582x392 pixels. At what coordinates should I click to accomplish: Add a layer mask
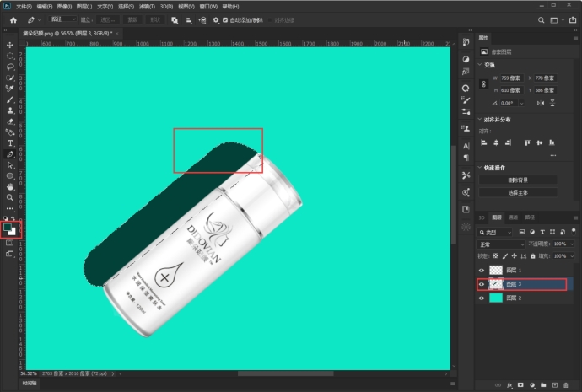(520, 385)
